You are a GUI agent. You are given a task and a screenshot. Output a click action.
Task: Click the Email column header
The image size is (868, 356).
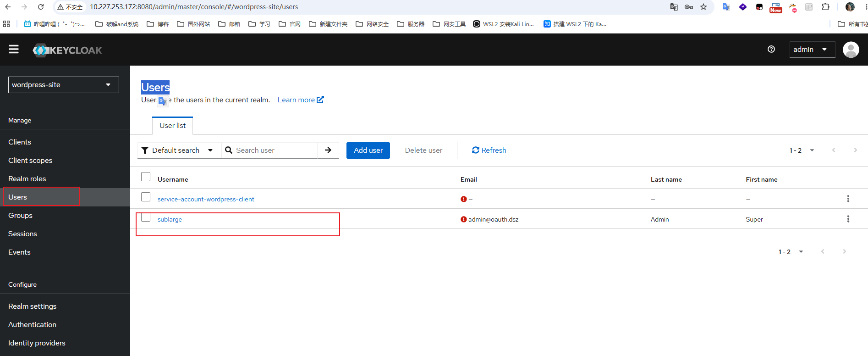click(468, 179)
